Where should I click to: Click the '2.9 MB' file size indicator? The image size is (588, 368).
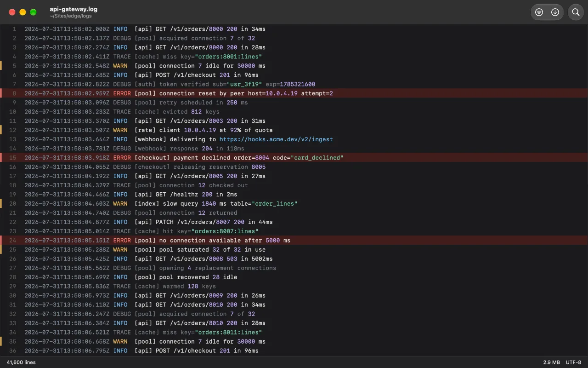click(551, 362)
